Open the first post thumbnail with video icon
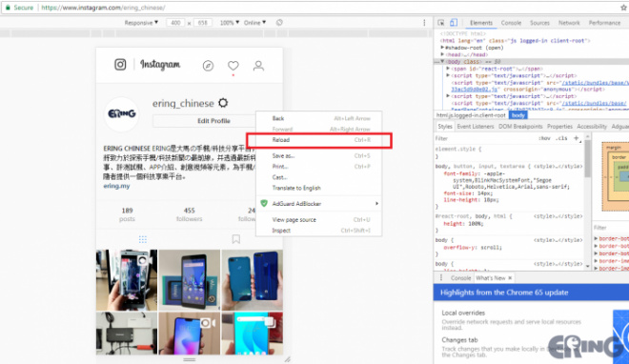This screenshot has height=364, width=629. click(x=127, y=280)
